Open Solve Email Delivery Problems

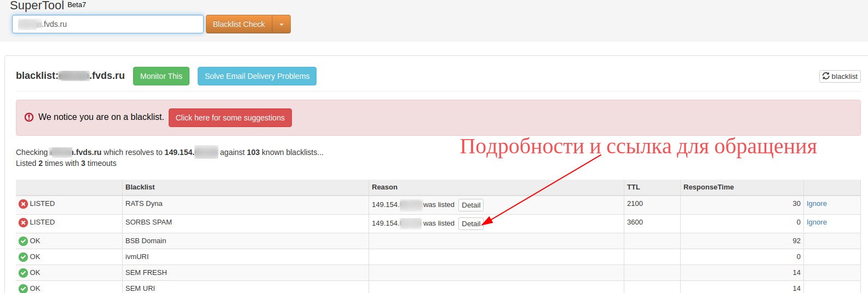click(x=257, y=76)
